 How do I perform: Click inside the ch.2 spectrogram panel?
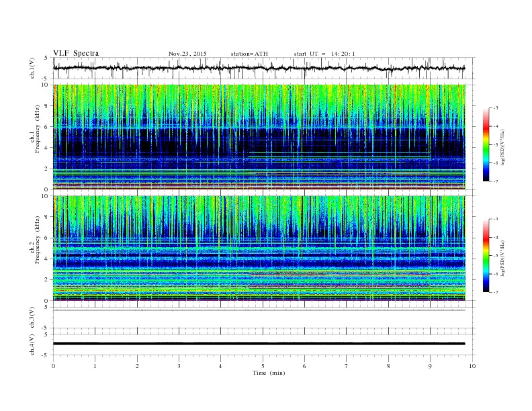259,248
